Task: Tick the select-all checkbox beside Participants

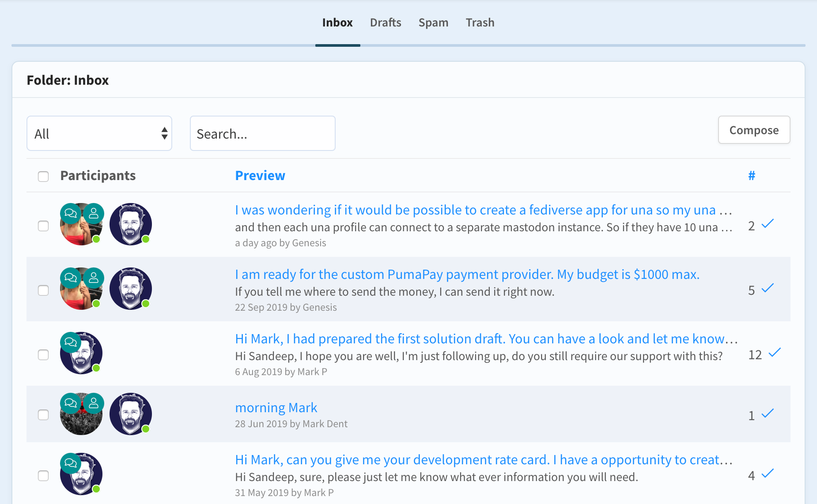Action: (43, 177)
